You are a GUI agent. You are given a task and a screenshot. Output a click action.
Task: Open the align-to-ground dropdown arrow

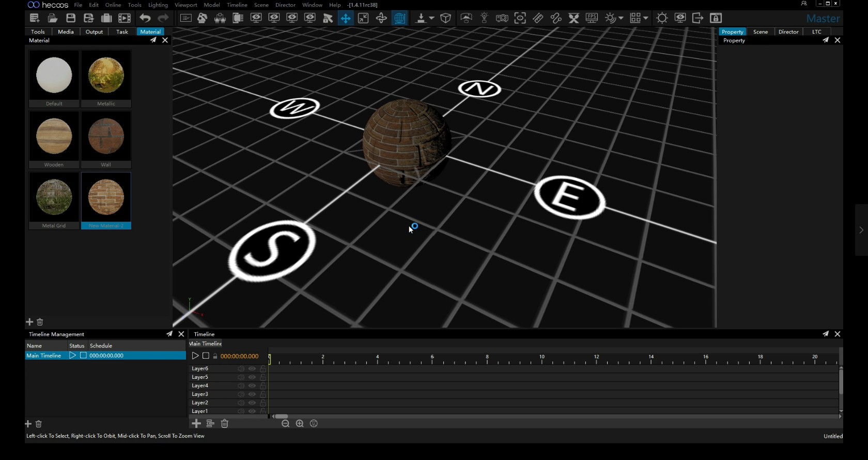pos(431,18)
